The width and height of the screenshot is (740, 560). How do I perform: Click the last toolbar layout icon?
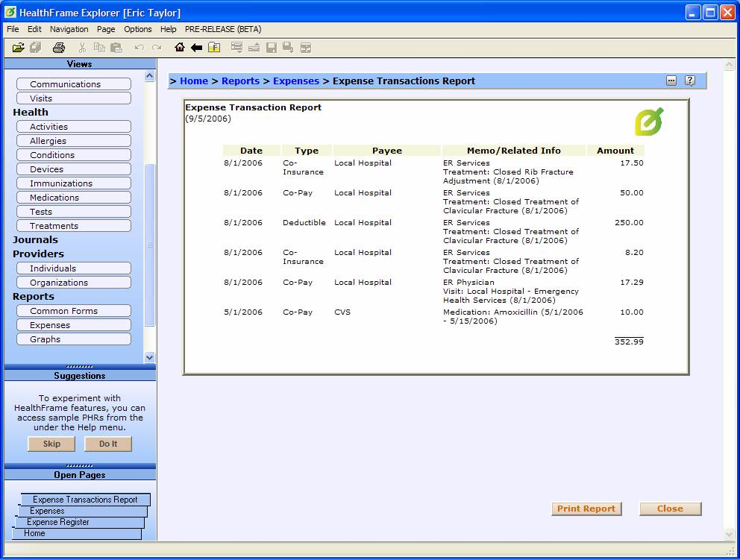pos(306,48)
